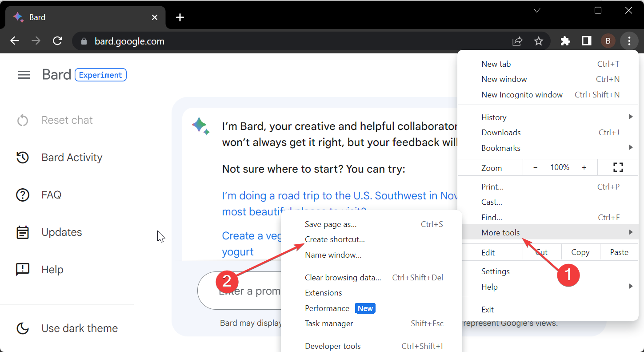
Task: Click the Reset chat icon
Action: (x=23, y=120)
